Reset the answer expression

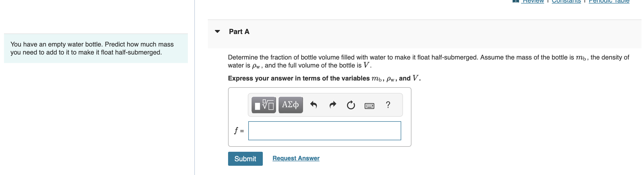tap(350, 105)
